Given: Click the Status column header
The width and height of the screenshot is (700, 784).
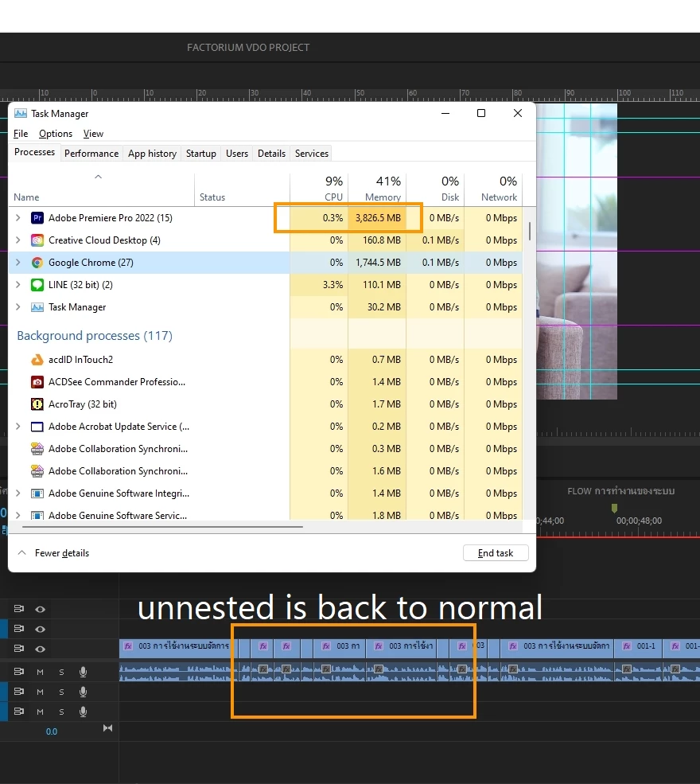Looking at the screenshot, I should tap(243, 189).
